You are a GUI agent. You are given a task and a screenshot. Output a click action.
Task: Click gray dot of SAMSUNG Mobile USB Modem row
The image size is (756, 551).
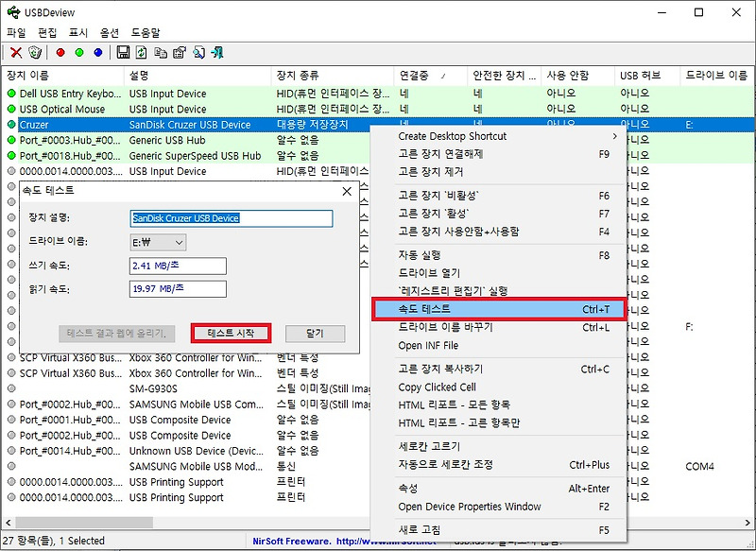coord(11,466)
